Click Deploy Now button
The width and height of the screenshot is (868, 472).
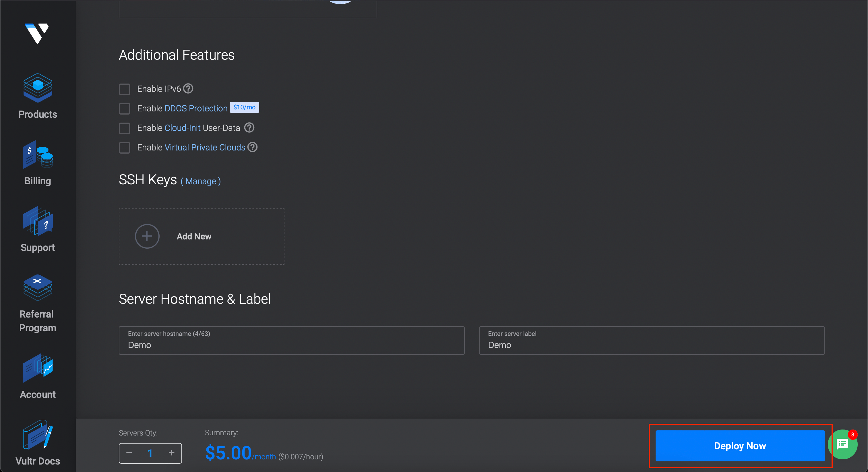[739, 446]
